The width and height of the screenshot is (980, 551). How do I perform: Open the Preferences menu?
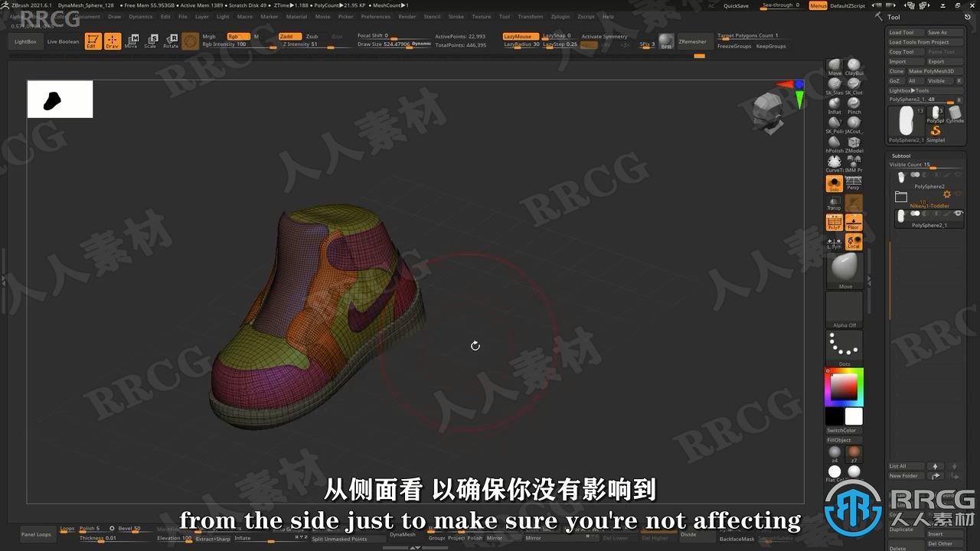click(375, 16)
